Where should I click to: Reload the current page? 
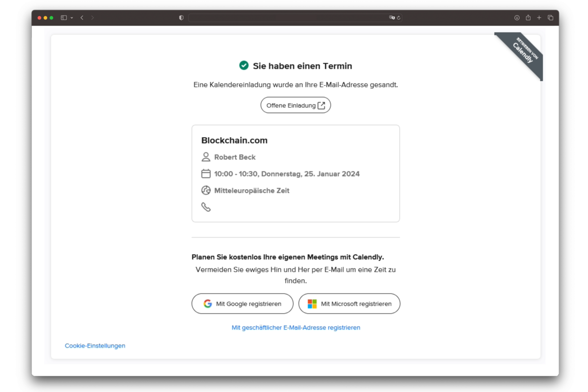399,18
